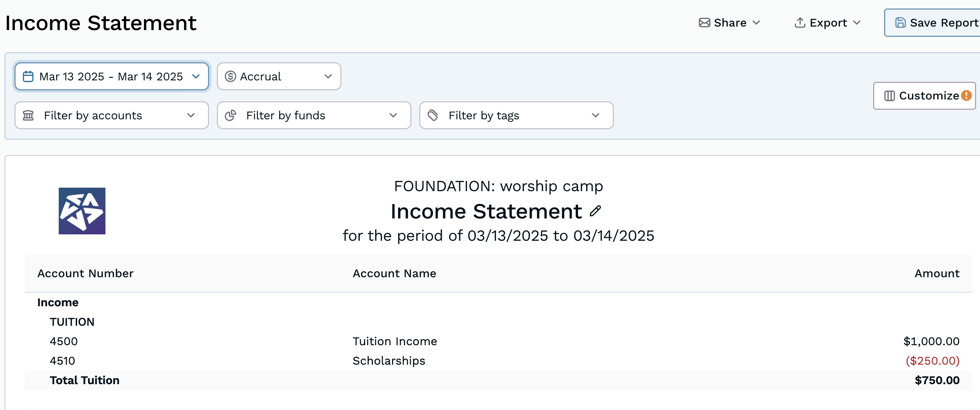
Task: Click the envelope Share icon
Action: (704, 23)
